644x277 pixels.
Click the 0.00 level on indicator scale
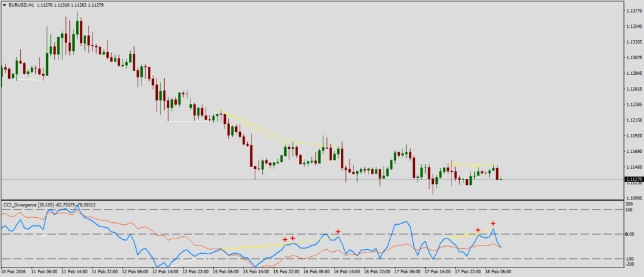pyautogui.click(x=630, y=234)
